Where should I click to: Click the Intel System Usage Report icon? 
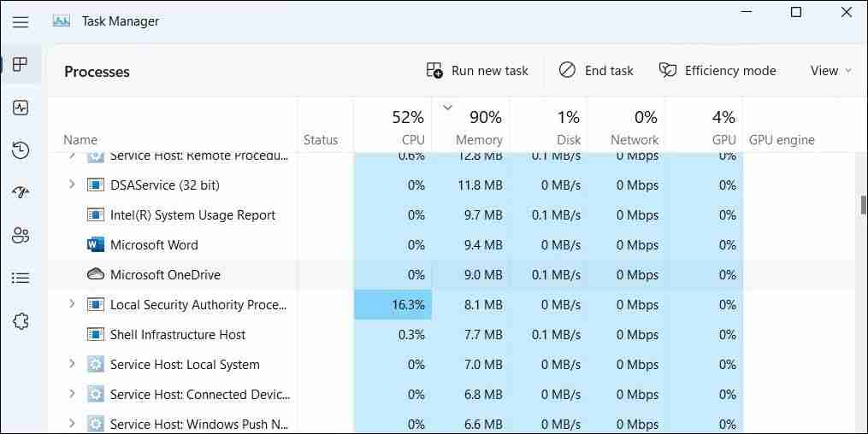96,214
